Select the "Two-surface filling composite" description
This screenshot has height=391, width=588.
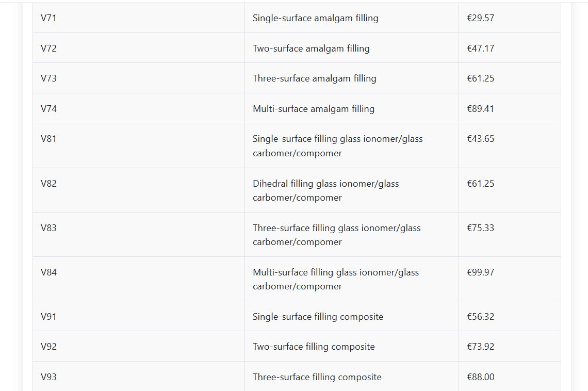tap(314, 347)
